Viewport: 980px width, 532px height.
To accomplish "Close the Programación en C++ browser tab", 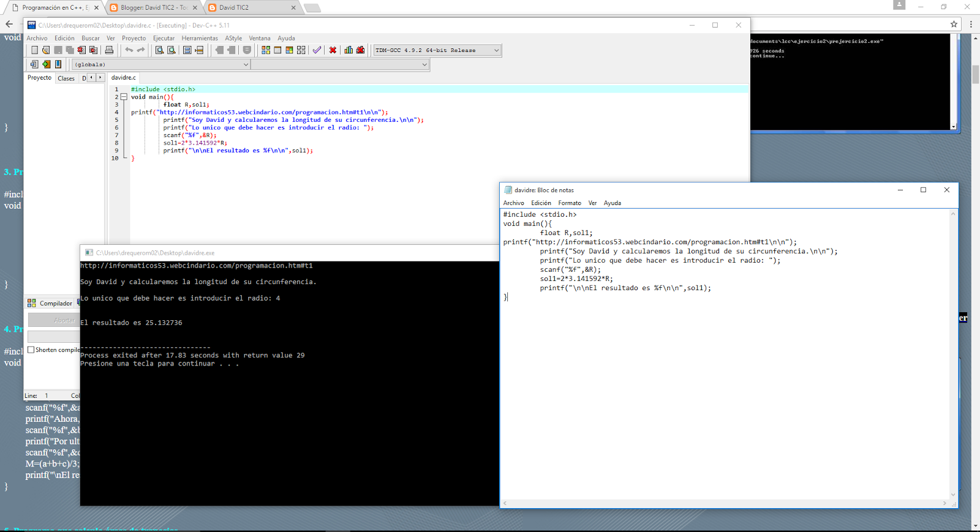I will (96, 8).
